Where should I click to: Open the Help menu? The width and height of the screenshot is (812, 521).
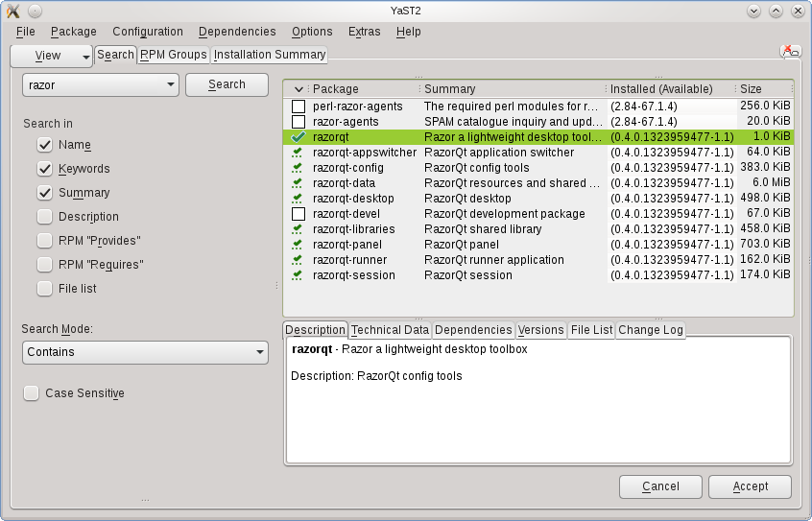click(408, 32)
